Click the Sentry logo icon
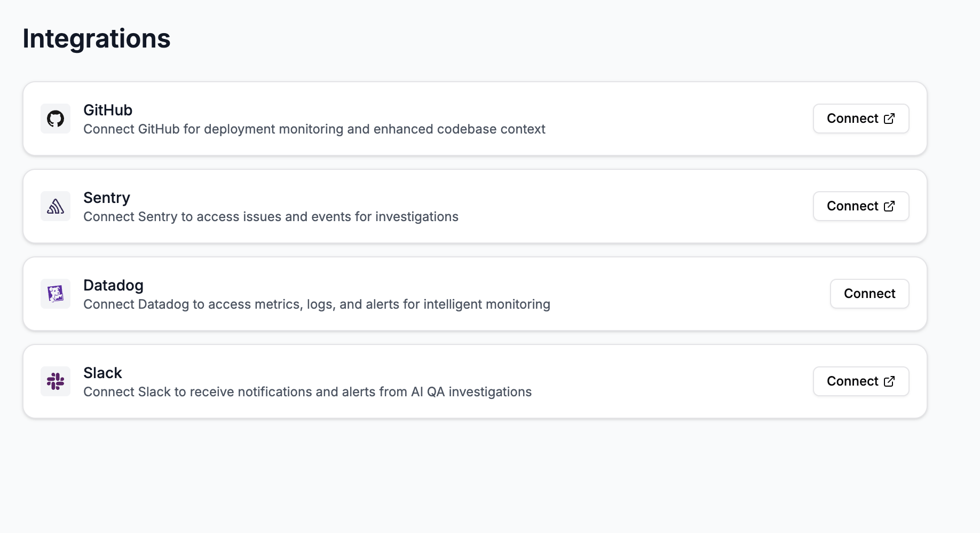Viewport: 980px width, 533px height. coord(56,206)
